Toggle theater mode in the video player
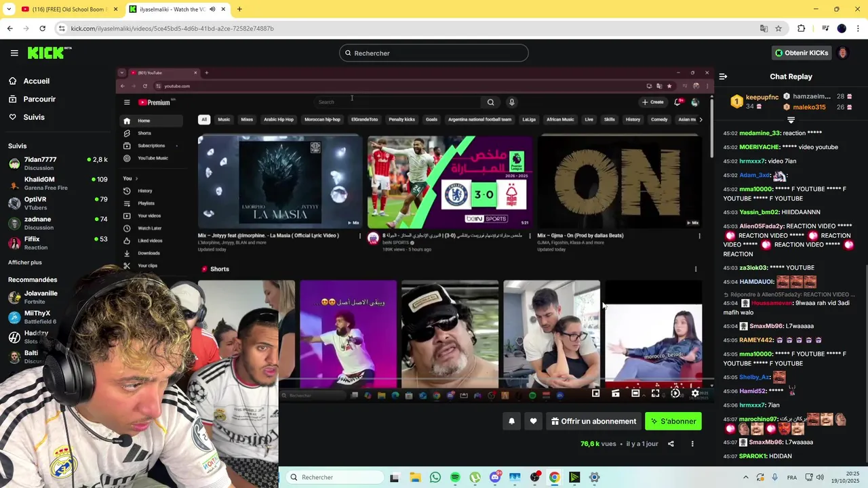 (635, 393)
